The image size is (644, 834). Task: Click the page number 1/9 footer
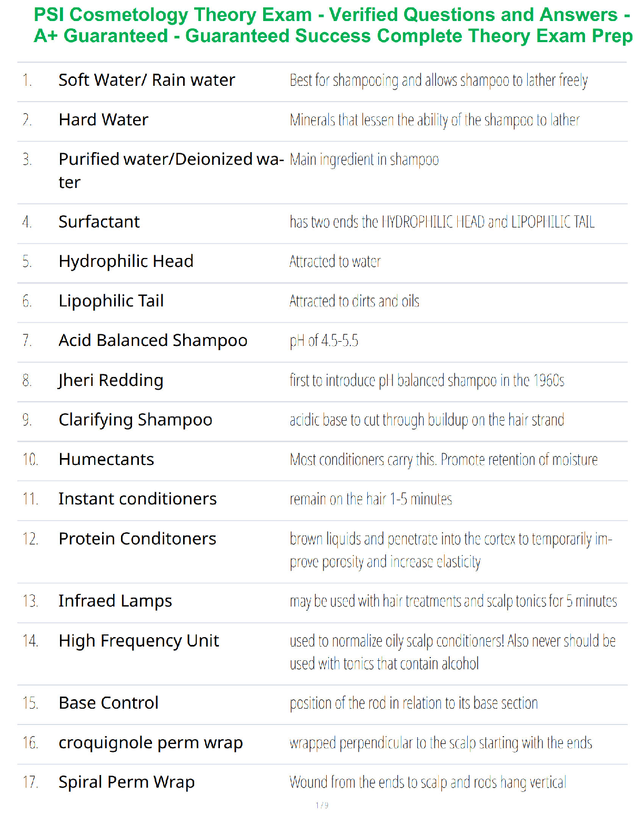(x=322, y=806)
